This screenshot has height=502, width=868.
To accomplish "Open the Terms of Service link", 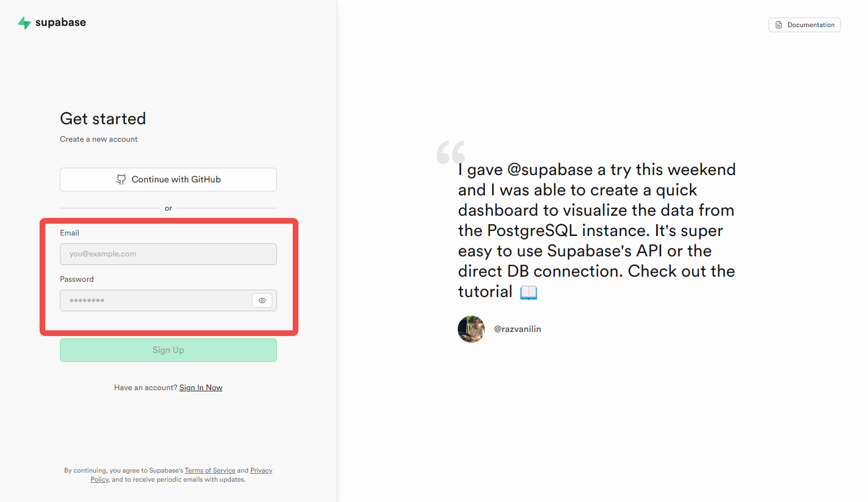I will click(210, 470).
